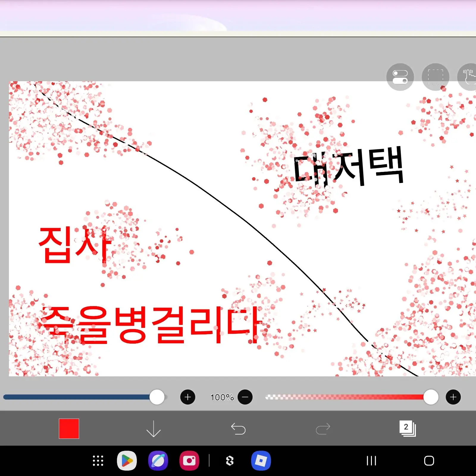
Task: Open the tool property switches icon
Action: (400, 77)
